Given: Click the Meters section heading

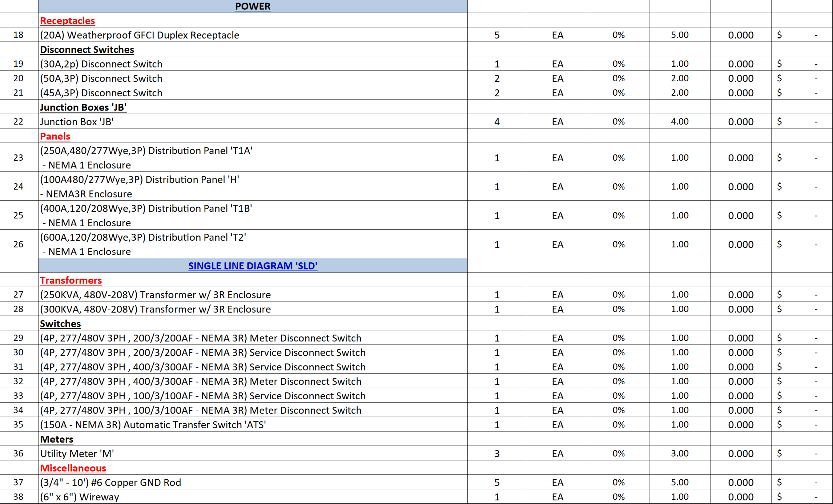Looking at the screenshot, I should [57, 439].
